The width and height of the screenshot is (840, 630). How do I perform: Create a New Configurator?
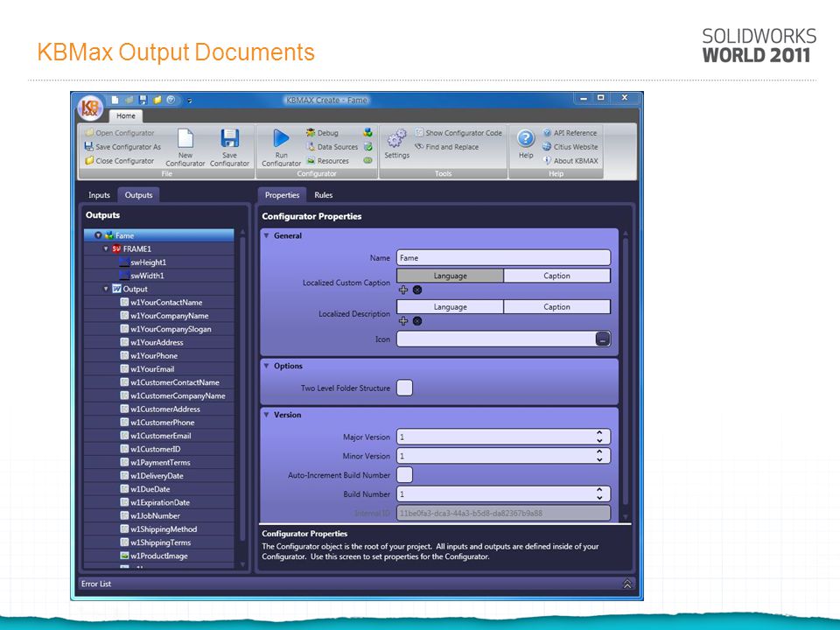tap(185, 147)
